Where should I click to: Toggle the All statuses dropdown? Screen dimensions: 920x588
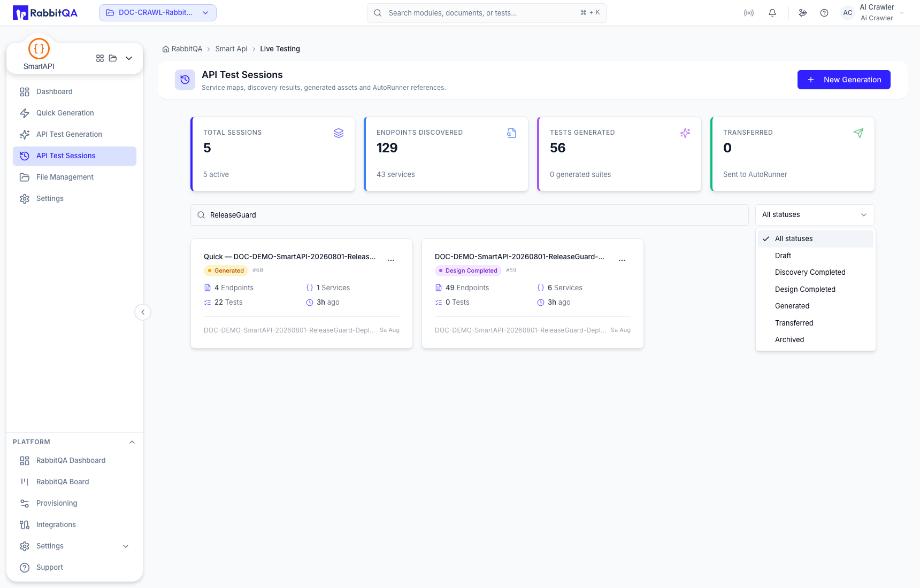815,215
